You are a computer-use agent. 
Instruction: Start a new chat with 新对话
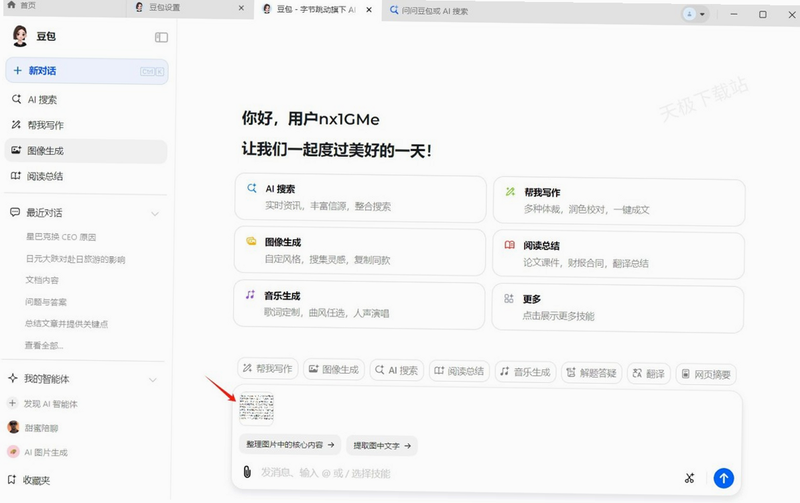point(87,71)
